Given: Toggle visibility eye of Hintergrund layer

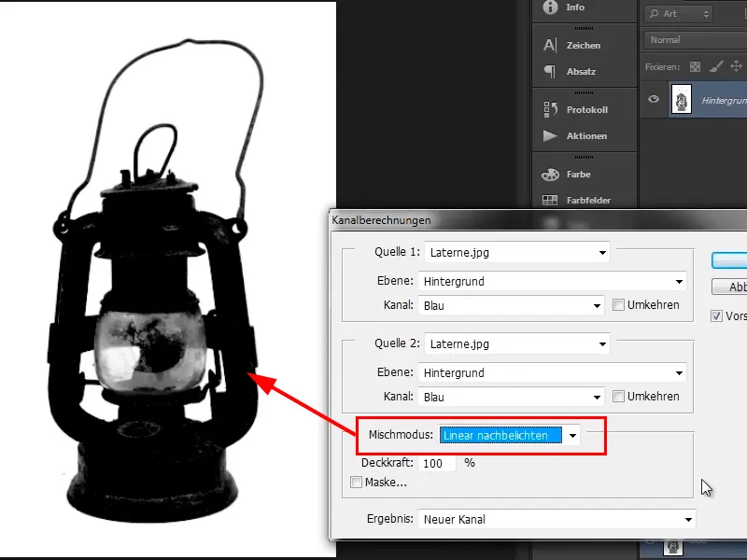Looking at the screenshot, I should tap(654, 99).
